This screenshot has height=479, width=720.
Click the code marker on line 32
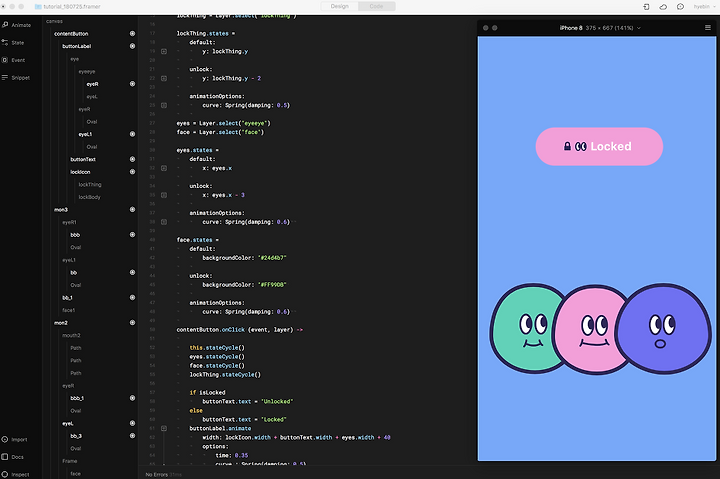tap(164, 168)
